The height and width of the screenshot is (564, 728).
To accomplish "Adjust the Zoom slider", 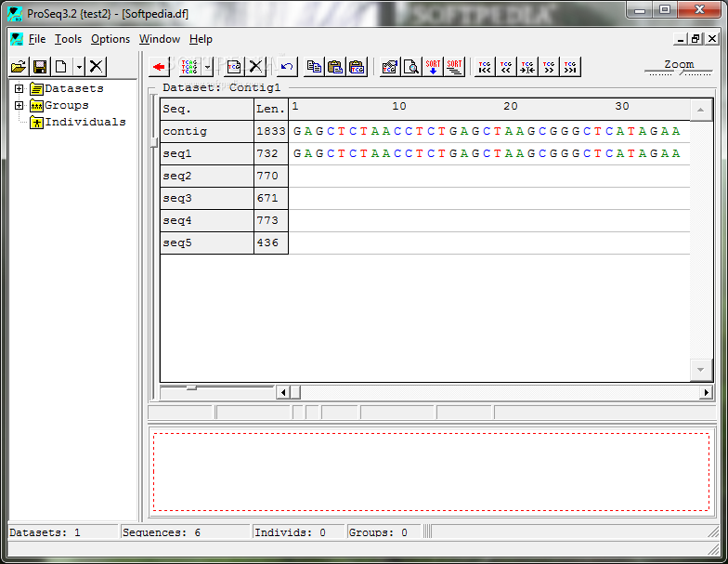I will point(681,72).
